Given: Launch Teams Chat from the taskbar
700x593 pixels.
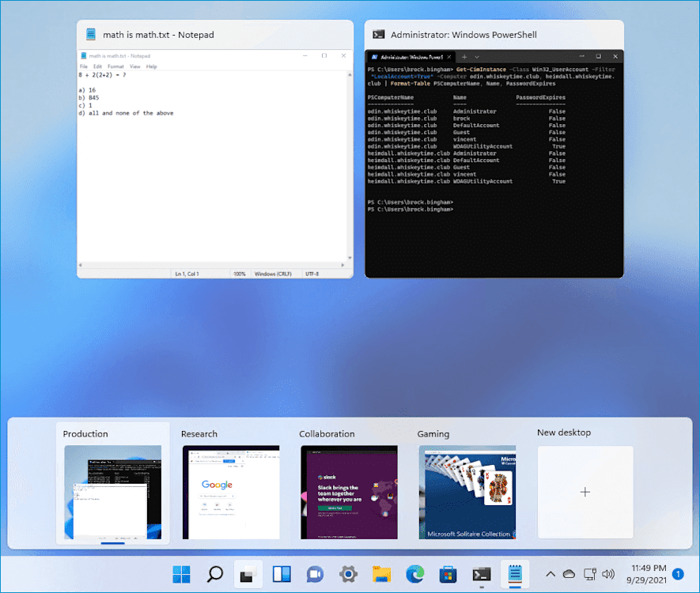Looking at the screenshot, I should tap(315, 574).
